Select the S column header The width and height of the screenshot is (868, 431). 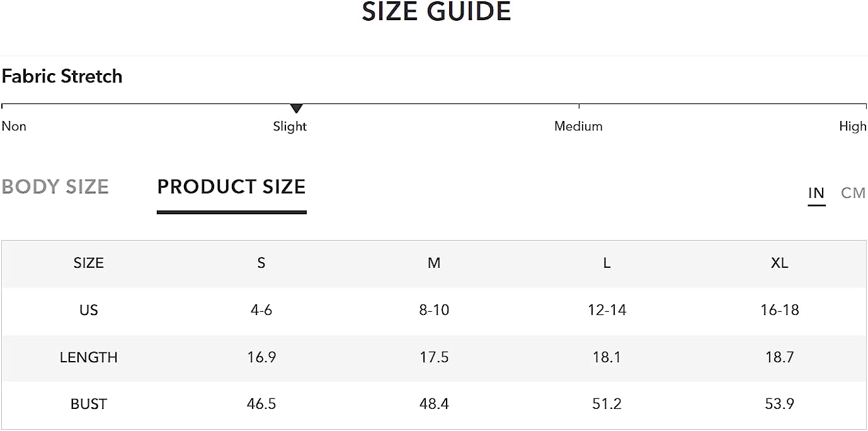click(261, 263)
